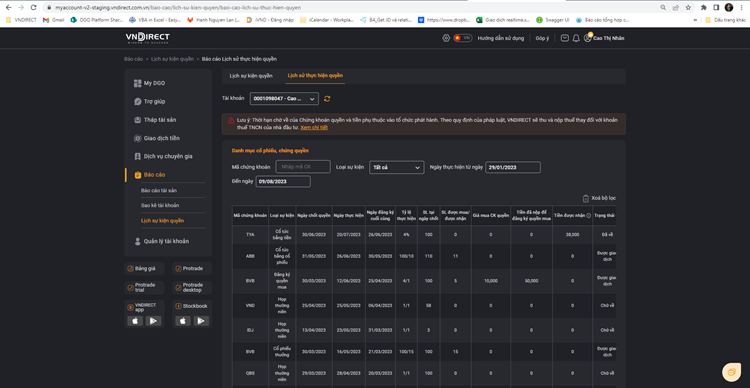This screenshot has width=750, height=388.
Task: Go to Lịch sự kiện quyền breadcrumb
Action: click(172, 59)
